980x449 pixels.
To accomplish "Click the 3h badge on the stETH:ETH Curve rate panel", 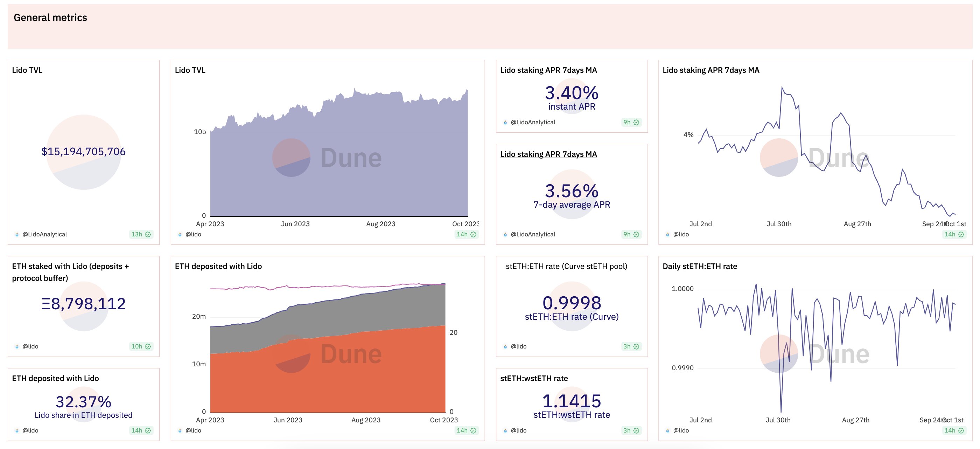I will tap(631, 346).
